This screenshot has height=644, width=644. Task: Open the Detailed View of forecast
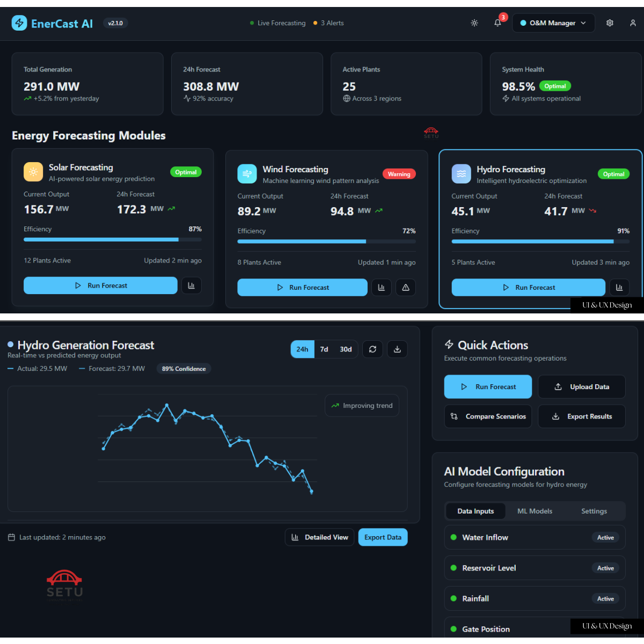tap(319, 537)
